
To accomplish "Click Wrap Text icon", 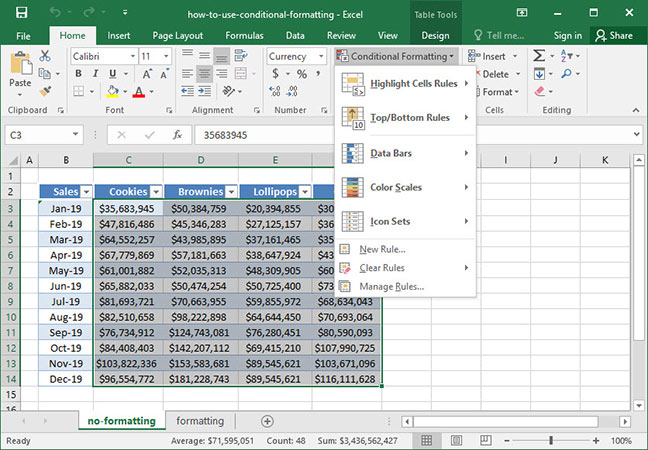I will [x=241, y=55].
